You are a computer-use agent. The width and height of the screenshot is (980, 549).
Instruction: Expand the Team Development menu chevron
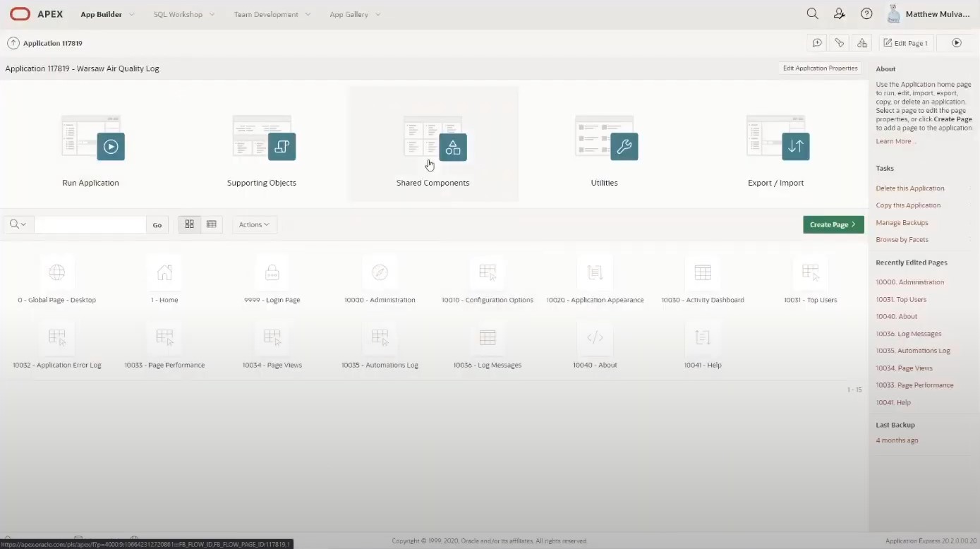tap(308, 15)
